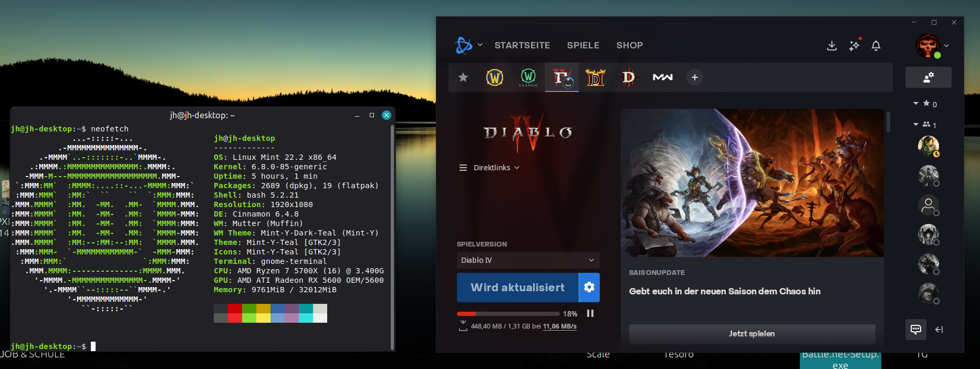Image resolution: width=980 pixels, height=369 pixels.
Task: Click the 11,06 MB/s download speed link
Action: tap(560, 326)
